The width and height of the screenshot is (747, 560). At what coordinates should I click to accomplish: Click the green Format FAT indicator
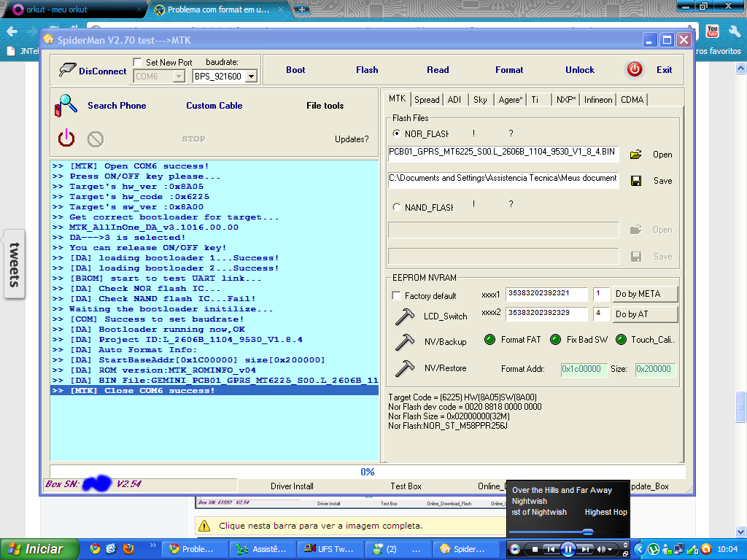click(489, 340)
